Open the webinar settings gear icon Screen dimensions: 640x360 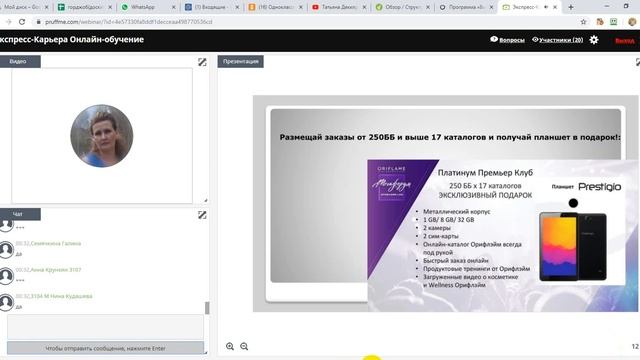tap(594, 40)
